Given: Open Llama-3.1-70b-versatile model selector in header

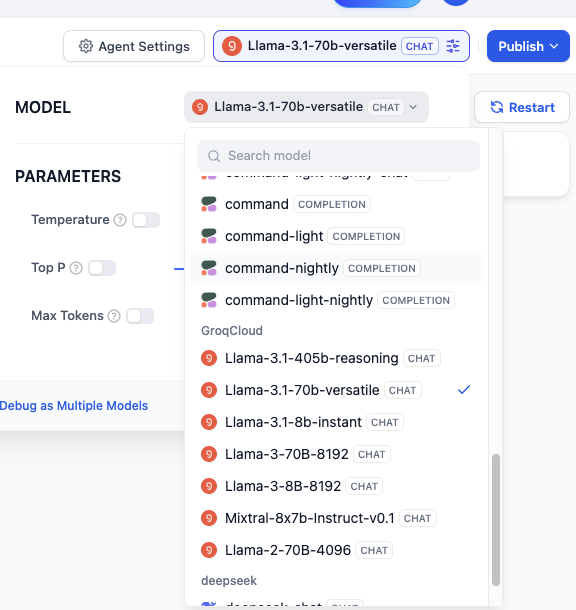Looking at the screenshot, I should 341,46.
